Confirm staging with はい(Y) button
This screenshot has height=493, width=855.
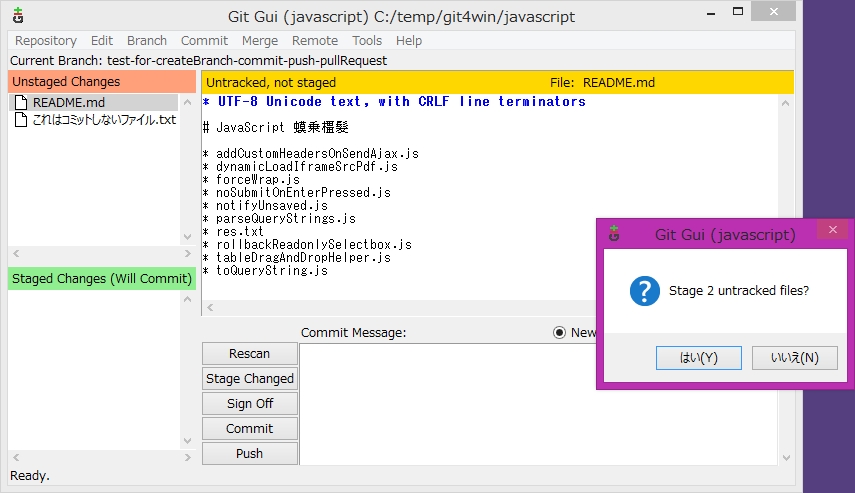coord(699,358)
